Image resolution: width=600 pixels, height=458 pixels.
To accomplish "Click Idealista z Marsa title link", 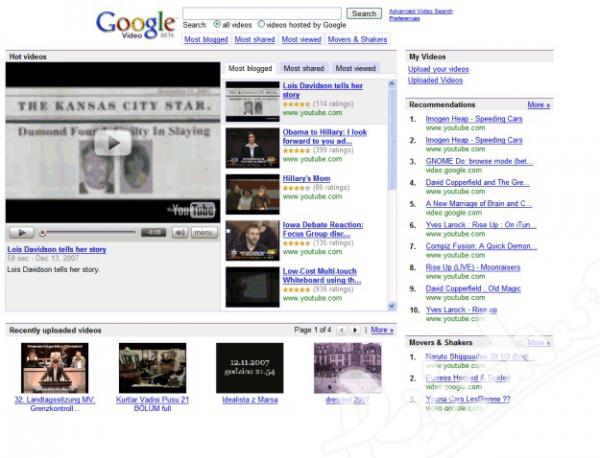I will coord(250,400).
